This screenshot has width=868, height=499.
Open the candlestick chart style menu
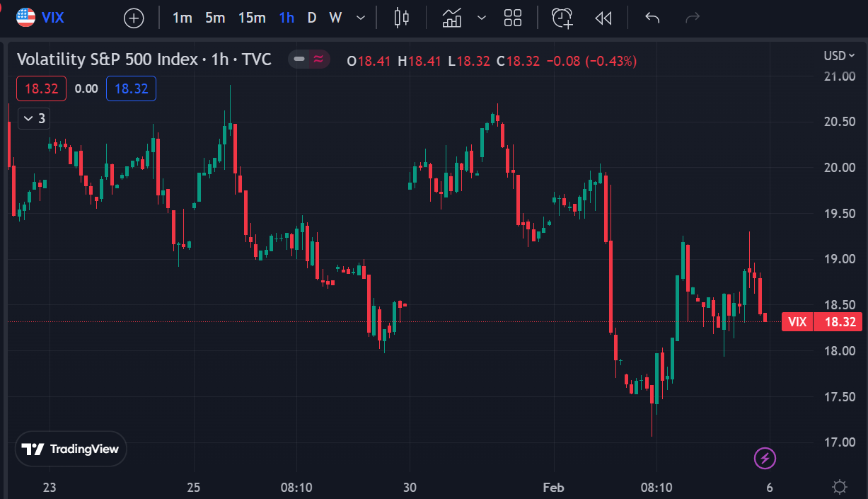pos(402,18)
